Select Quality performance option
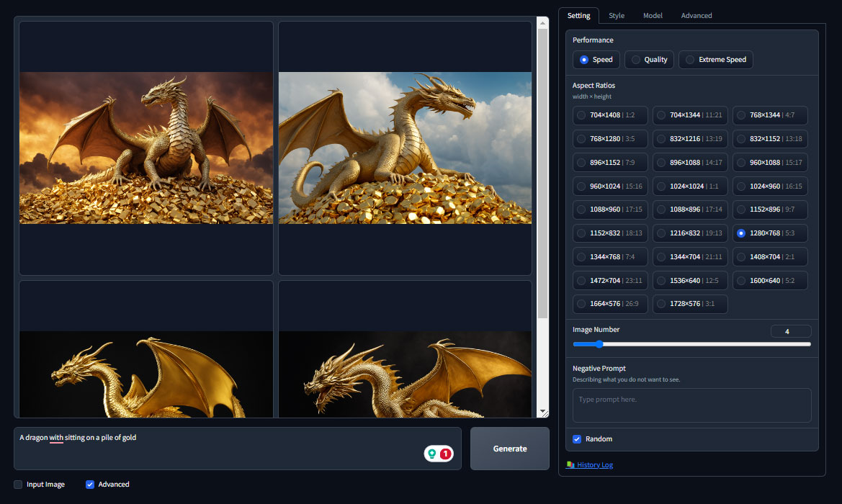Viewport: 842px width, 504px height. [649, 60]
